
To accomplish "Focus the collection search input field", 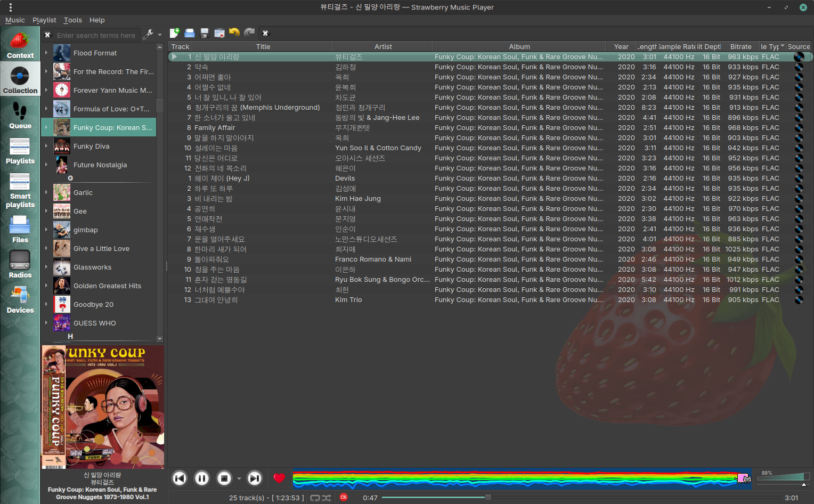I will 97,35.
